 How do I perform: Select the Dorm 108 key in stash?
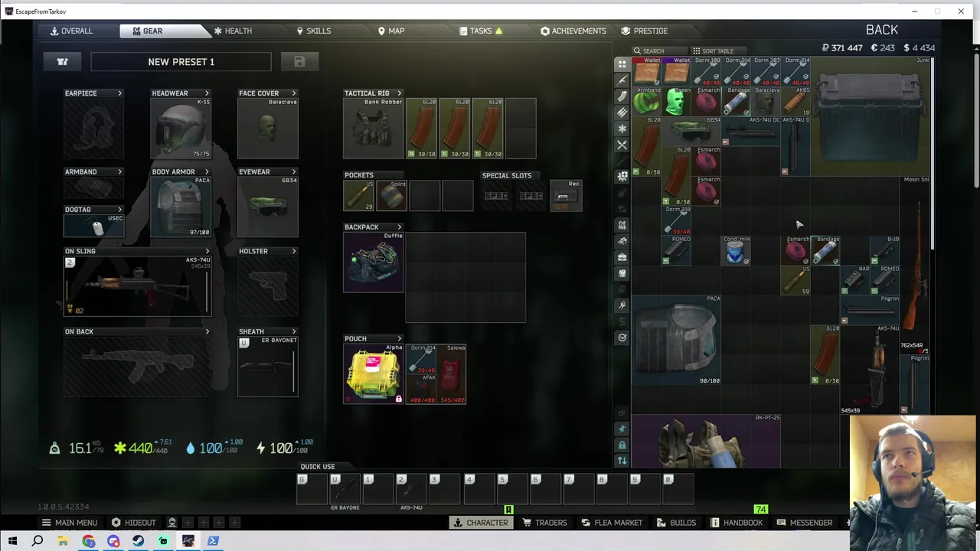click(x=706, y=72)
